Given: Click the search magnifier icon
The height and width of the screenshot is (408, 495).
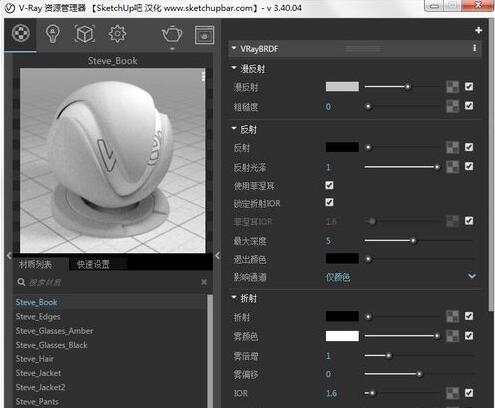Looking at the screenshot, I should click(21, 282).
